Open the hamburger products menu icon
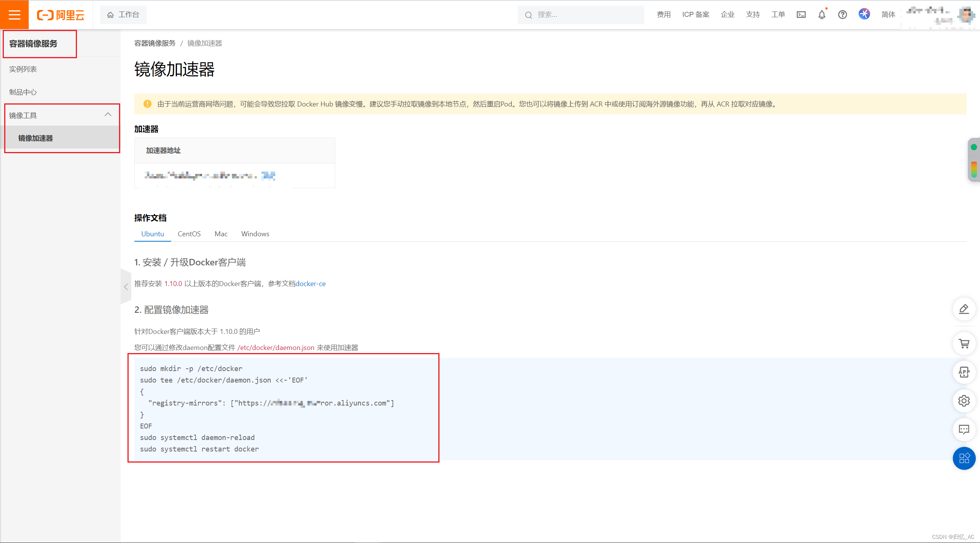Viewport: 980px width, 543px height. pos(14,15)
